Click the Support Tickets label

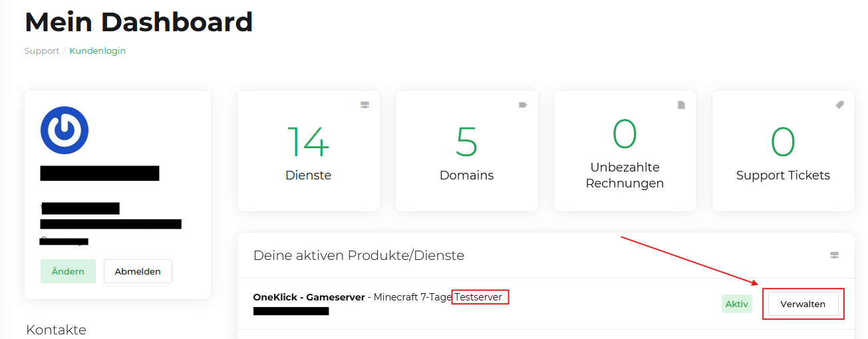coord(783,175)
